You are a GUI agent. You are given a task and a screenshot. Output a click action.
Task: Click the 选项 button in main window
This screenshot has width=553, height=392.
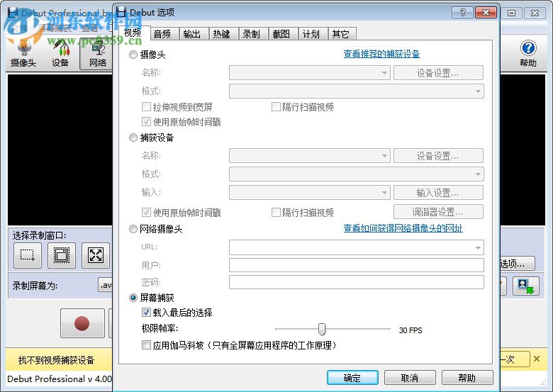click(x=517, y=263)
